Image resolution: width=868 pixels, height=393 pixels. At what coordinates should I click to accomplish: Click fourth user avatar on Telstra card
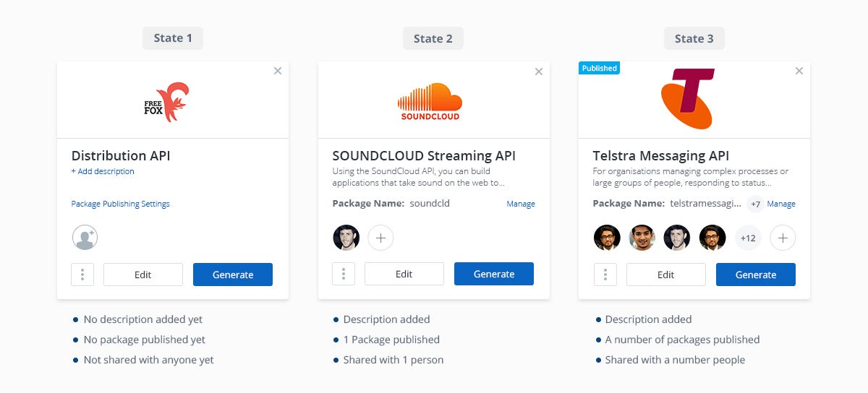click(x=712, y=238)
